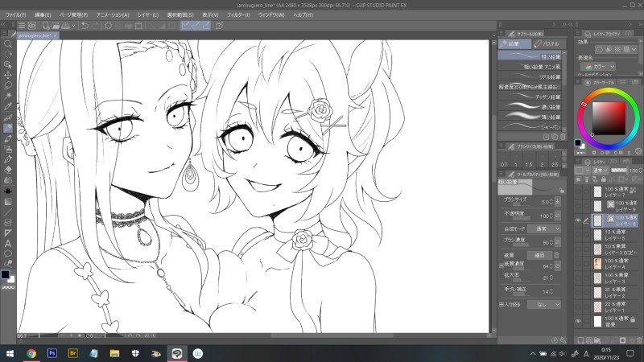Screen dimensions: 644x362
Task: Open 合成モード blending mode dropdown in tool property
Action: [x=544, y=228]
